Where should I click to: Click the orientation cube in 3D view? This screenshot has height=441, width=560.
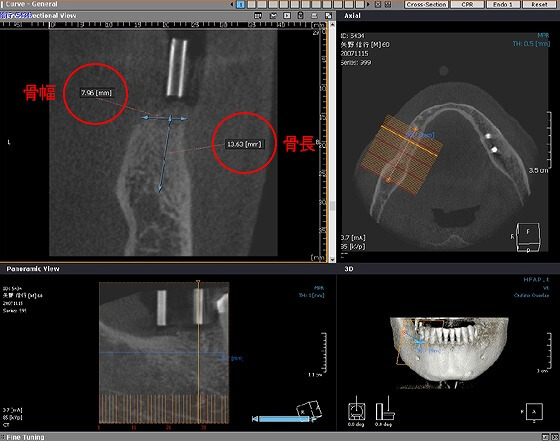534,412
